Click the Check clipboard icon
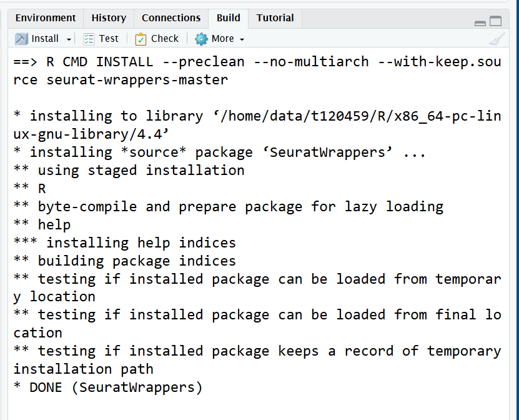The height and width of the screenshot is (420, 519). tap(141, 39)
